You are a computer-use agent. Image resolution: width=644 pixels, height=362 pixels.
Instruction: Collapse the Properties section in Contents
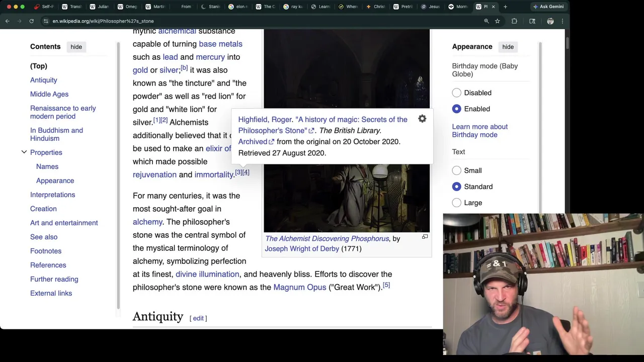click(x=24, y=152)
